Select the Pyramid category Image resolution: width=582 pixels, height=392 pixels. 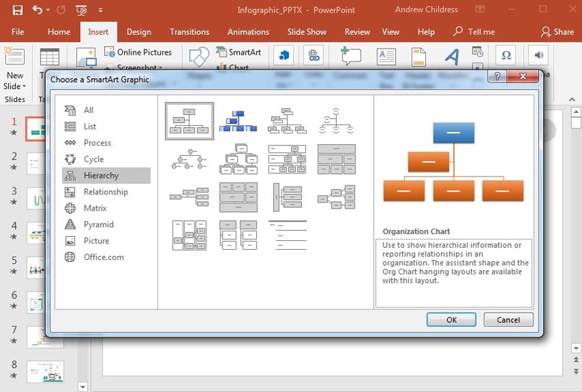click(x=99, y=224)
